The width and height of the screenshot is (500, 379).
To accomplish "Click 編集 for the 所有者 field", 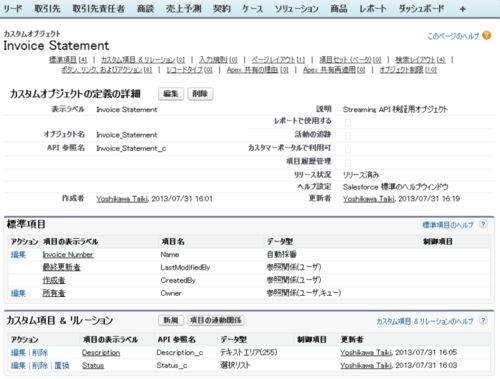I will tap(18, 293).
